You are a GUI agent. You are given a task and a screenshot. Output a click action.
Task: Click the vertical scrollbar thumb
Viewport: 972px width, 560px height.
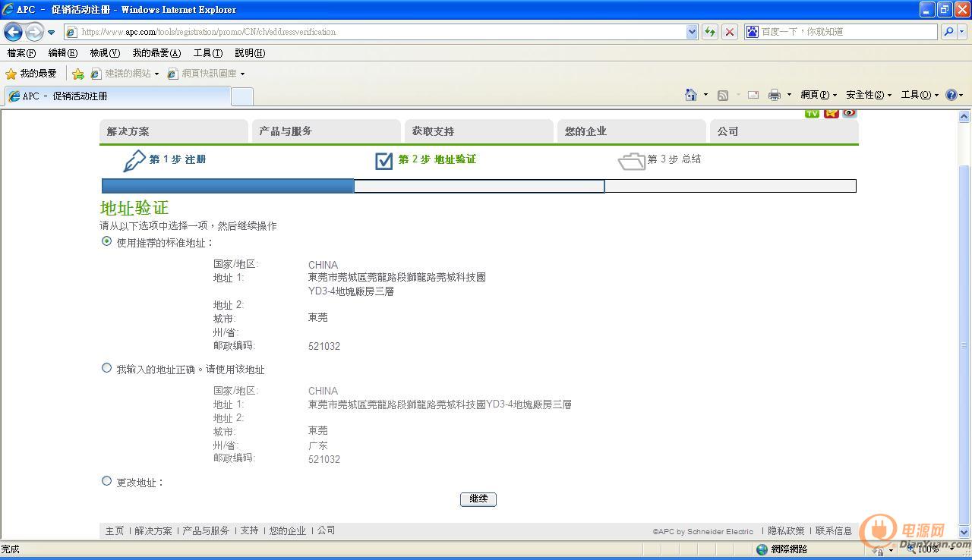pyautogui.click(x=964, y=345)
